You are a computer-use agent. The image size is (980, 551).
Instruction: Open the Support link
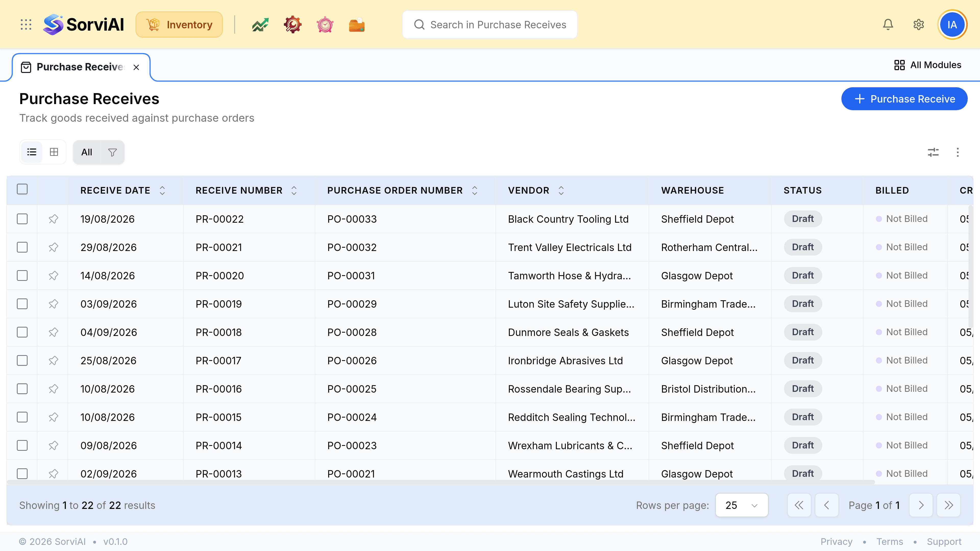click(944, 542)
